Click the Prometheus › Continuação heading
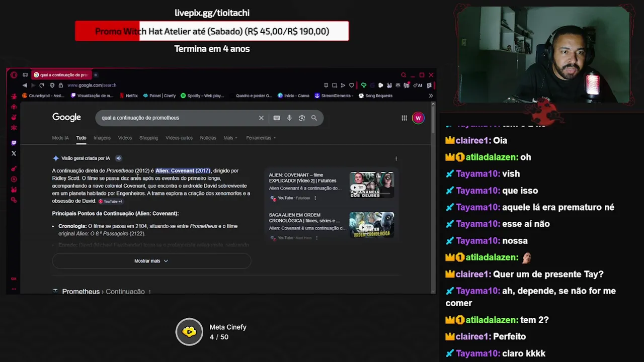 coord(103,292)
